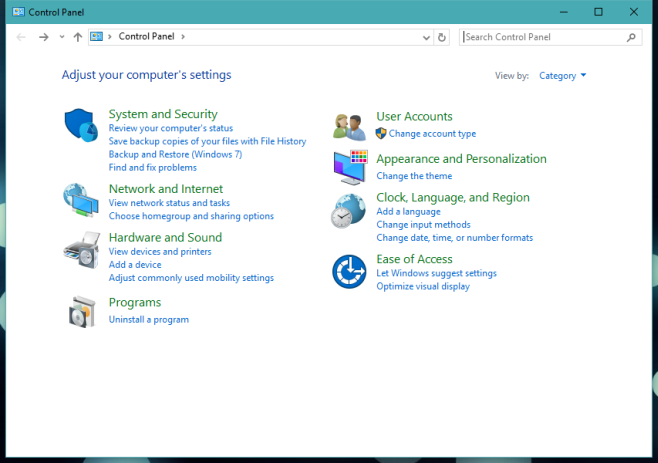
Task: Open the User Accounts people icon
Action: coord(349,127)
